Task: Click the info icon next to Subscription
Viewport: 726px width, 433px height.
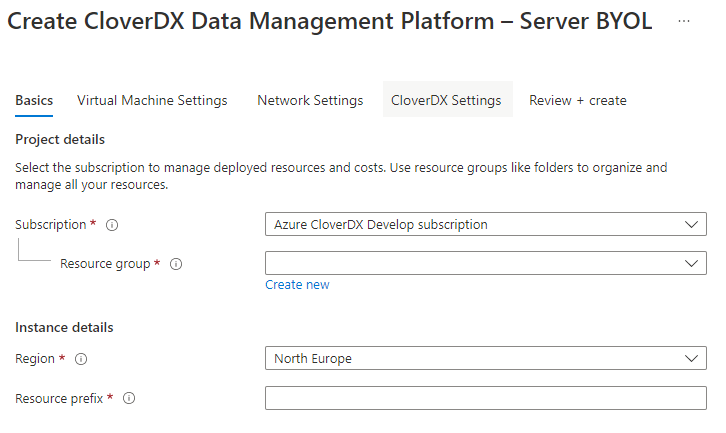Action: [x=112, y=225]
